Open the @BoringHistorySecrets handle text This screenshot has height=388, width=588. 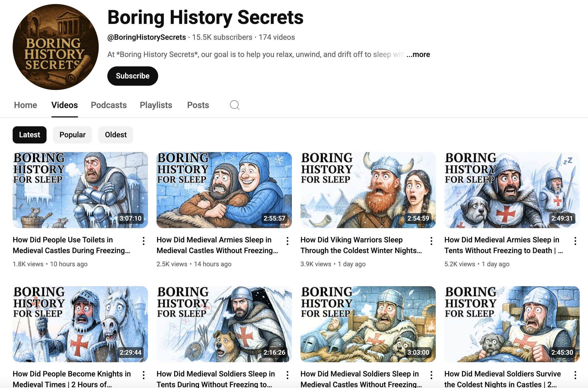click(x=147, y=37)
